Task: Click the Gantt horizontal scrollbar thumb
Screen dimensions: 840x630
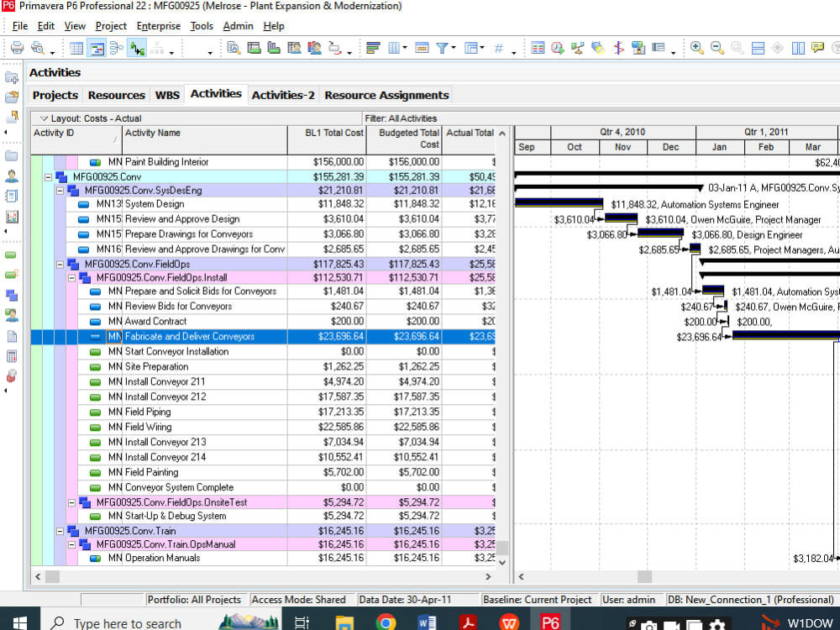Action: click(x=644, y=576)
